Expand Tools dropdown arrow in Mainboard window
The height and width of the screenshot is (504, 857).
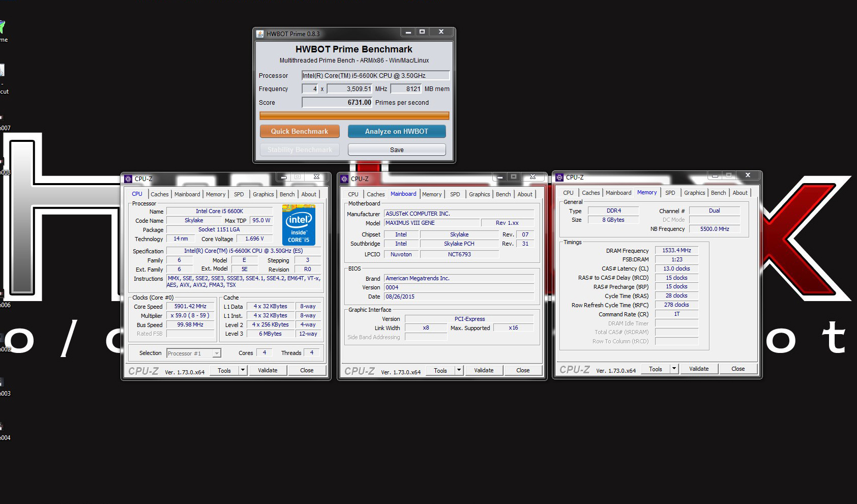click(x=459, y=370)
